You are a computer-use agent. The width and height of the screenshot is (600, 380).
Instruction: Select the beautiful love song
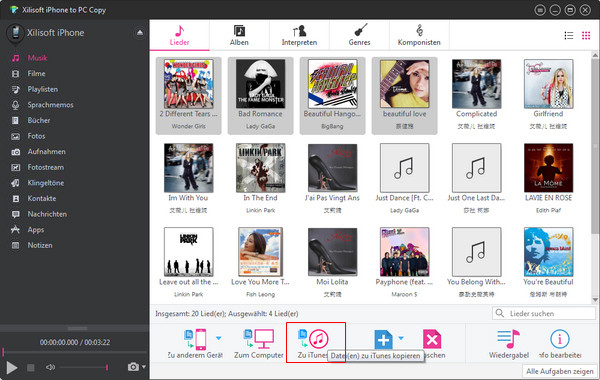[x=404, y=96]
